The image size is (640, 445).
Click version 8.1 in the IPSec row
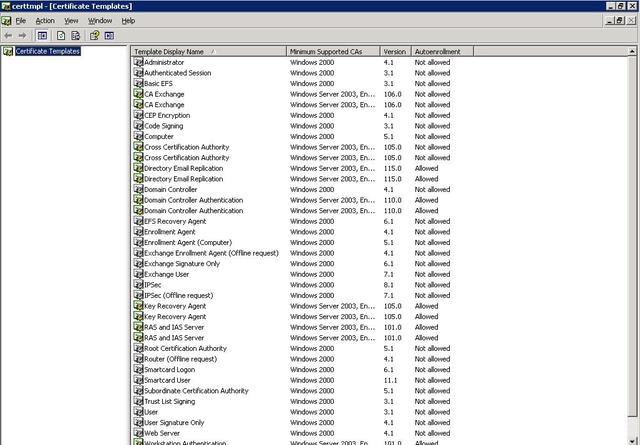(389, 285)
